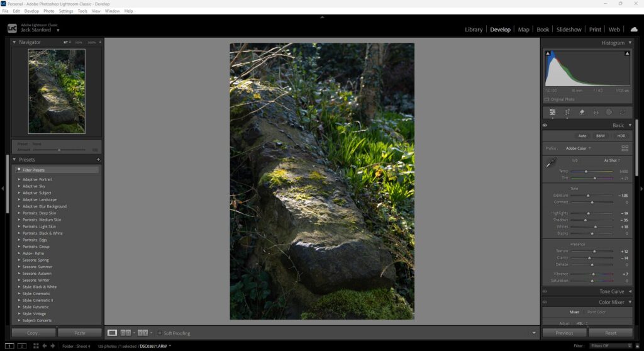This screenshot has height=351, width=644.
Task: Open the profile browser grid icon
Action: [x=625, y=148]
